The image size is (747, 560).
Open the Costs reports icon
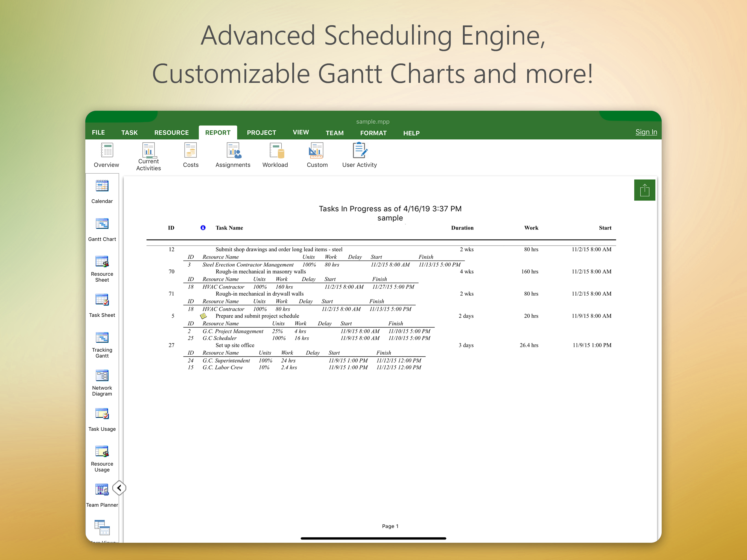pyautogui.click(x=191, y=155)
